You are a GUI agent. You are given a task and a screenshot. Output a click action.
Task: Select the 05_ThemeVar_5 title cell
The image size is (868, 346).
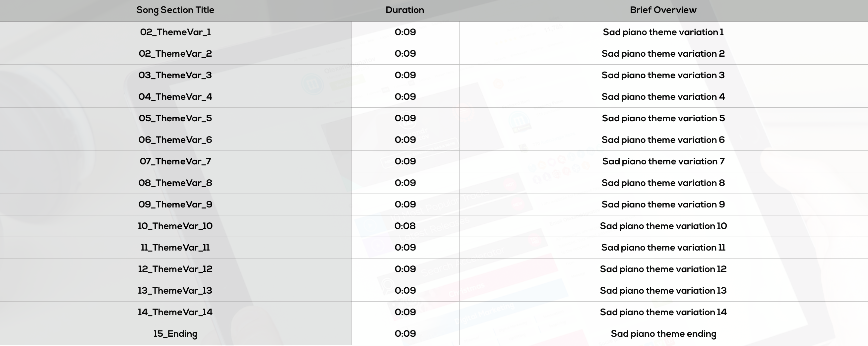[175, 118]
